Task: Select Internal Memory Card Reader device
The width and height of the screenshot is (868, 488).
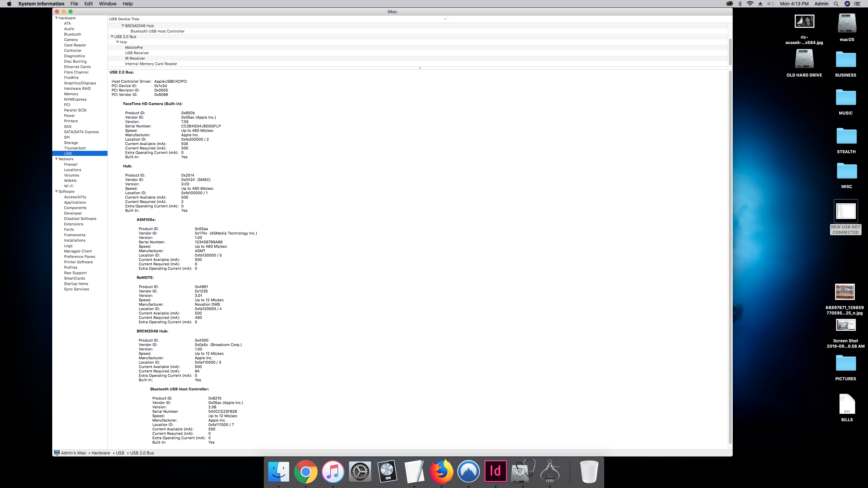Action: [151, 64]
